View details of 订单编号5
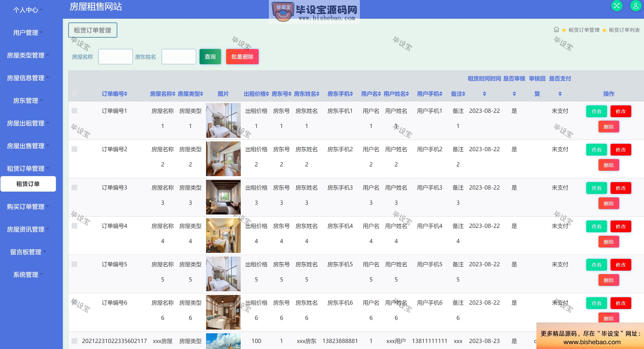The width and height of the screenshot is (644, 349). (596, 265)
